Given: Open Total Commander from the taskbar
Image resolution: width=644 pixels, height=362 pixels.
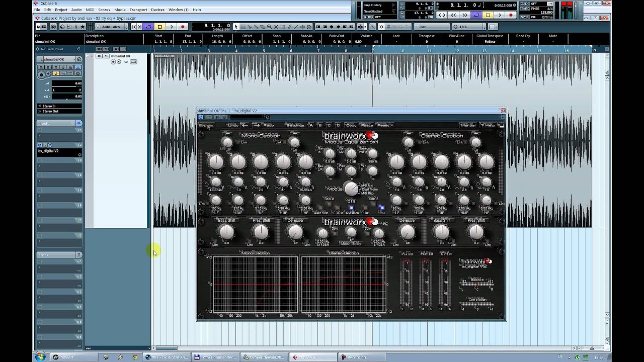Looking at the screenshot, I should (215, 357).
